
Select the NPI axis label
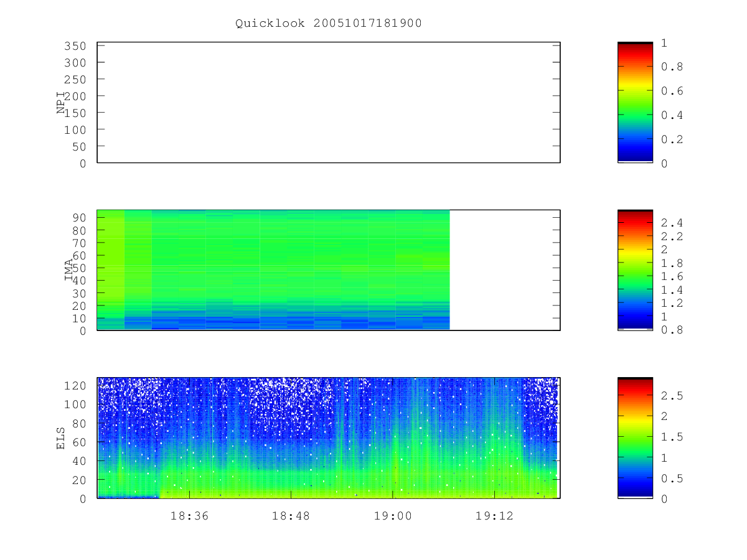(61, 104)
